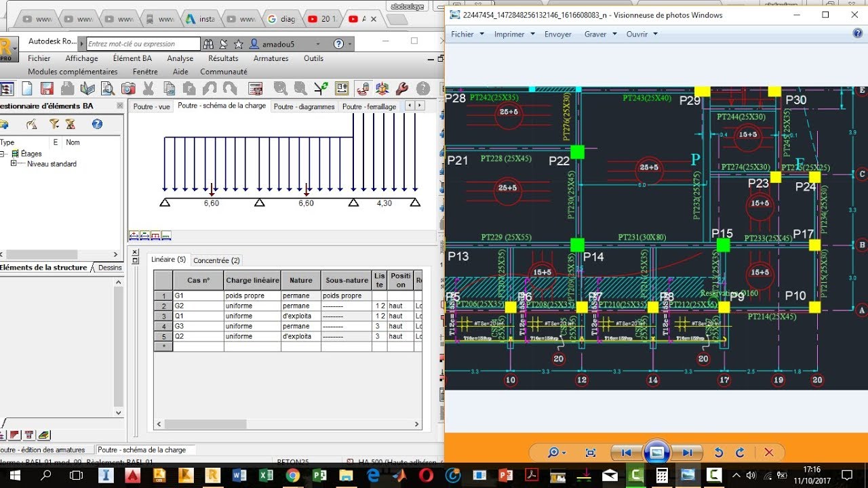Click the Google 'diag' browser tab

pyautogui.click(x=281, y=19)
